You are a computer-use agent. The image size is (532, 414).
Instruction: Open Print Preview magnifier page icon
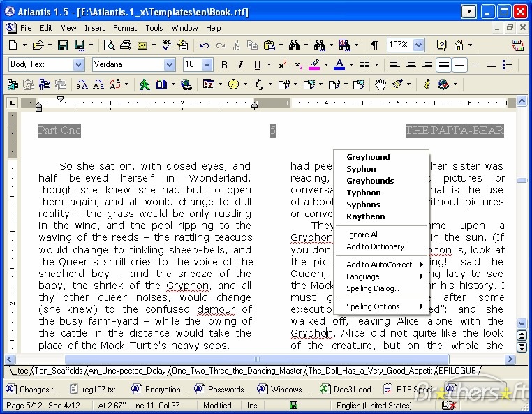[109, 45]
